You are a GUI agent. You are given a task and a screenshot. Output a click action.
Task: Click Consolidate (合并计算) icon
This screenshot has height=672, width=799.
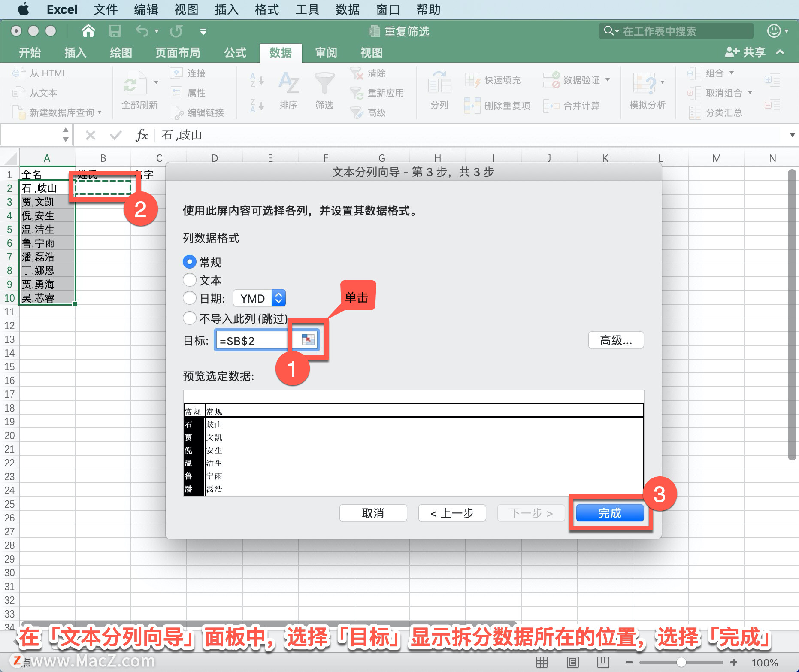click(x=551, y=106)
